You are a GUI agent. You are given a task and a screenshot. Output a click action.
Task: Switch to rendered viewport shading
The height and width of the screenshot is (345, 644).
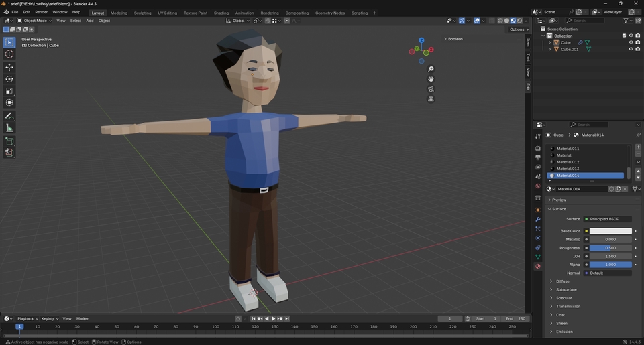(x=519, y=21)
